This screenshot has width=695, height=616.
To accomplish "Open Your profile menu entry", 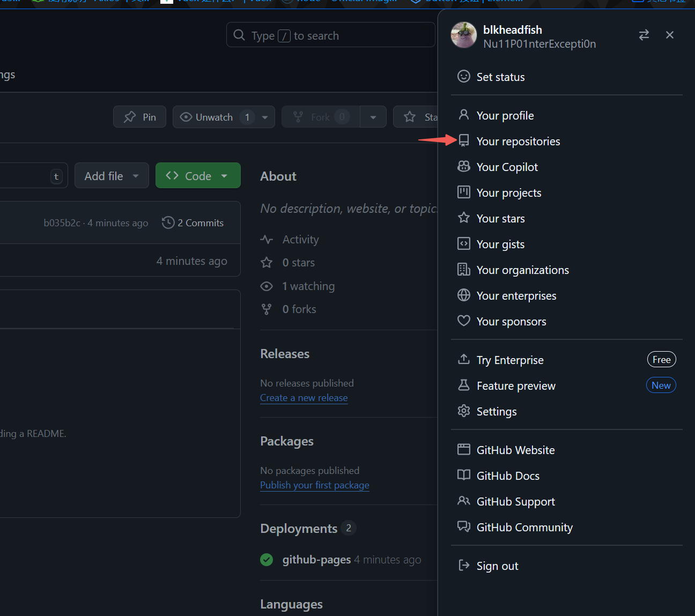I will 567,116.
